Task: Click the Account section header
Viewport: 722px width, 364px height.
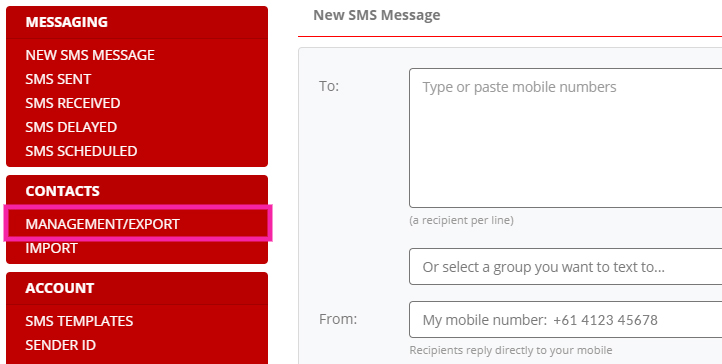Action: point(59,288)
